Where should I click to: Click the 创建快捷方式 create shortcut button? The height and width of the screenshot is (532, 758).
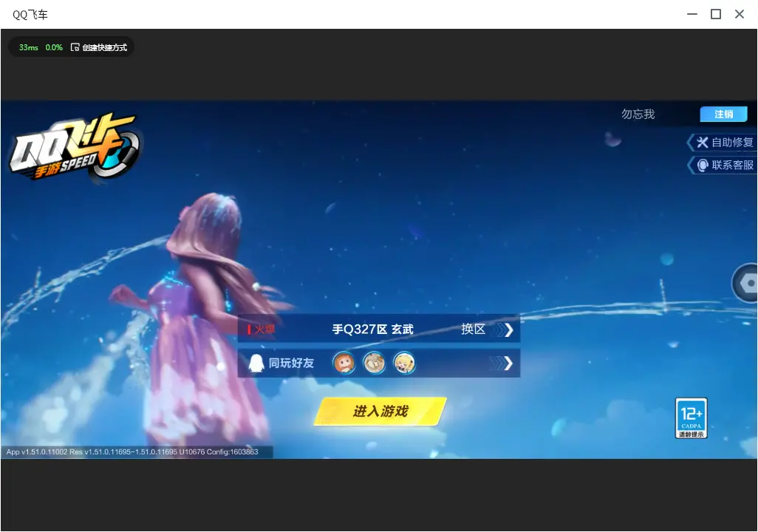coord(99,47)
